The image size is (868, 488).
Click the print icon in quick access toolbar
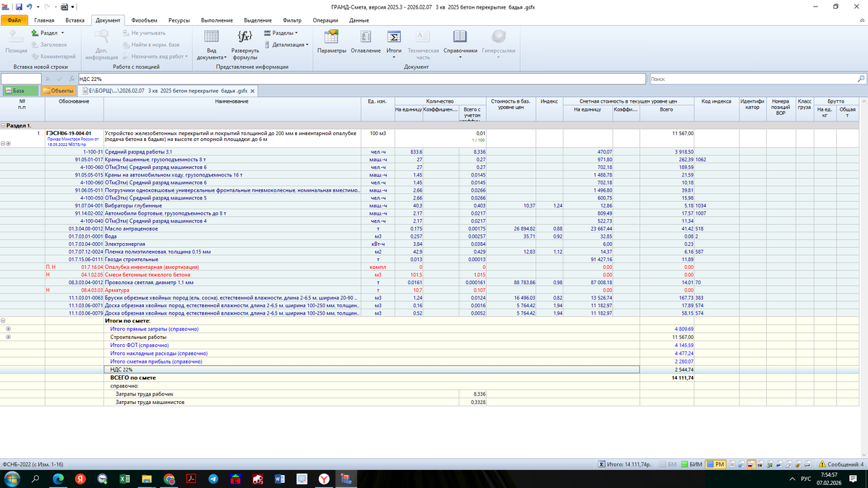pos(65,7)
